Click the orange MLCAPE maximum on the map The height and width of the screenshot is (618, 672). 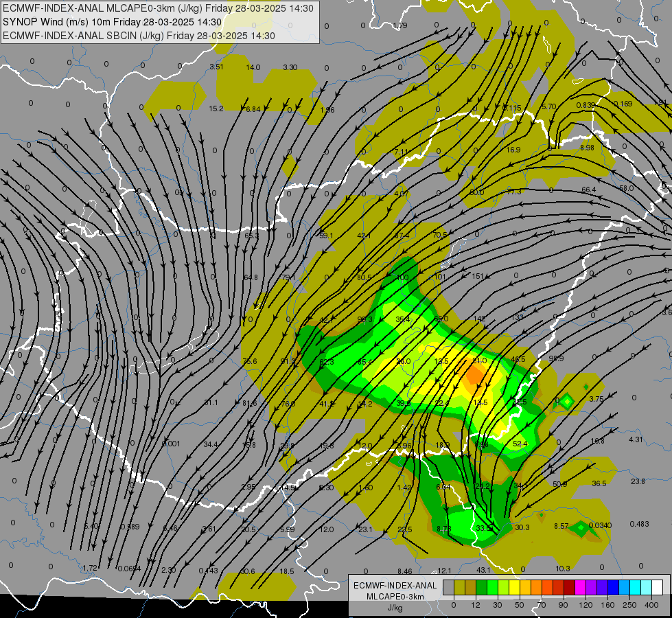click(x=475, y=374)
